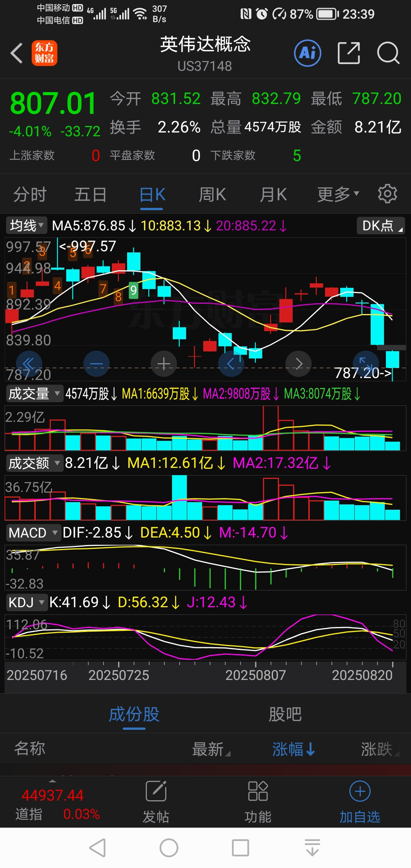Tap the title 英伟达概念

pos(205,44)
